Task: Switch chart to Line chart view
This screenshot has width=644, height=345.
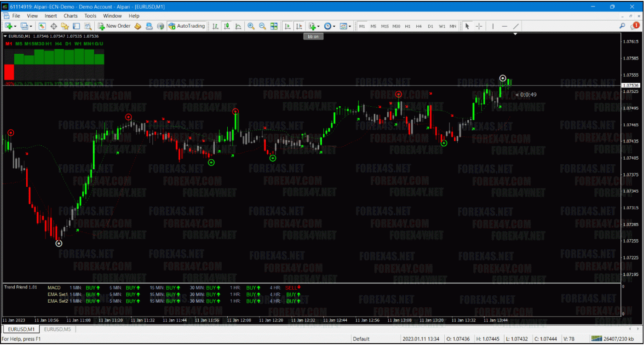Action: (x=238, y=26)
